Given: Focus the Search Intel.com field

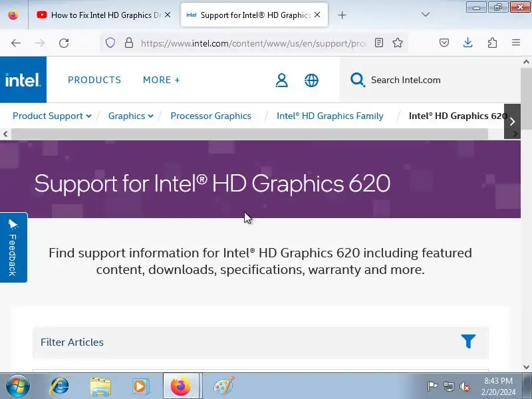Looking at the screenshot, I should coord(431,80).
